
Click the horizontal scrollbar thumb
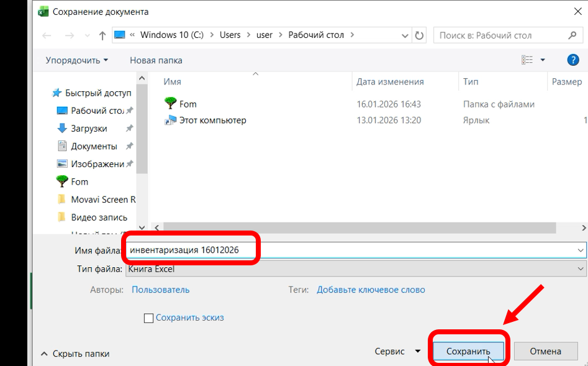tap(360, 227)
